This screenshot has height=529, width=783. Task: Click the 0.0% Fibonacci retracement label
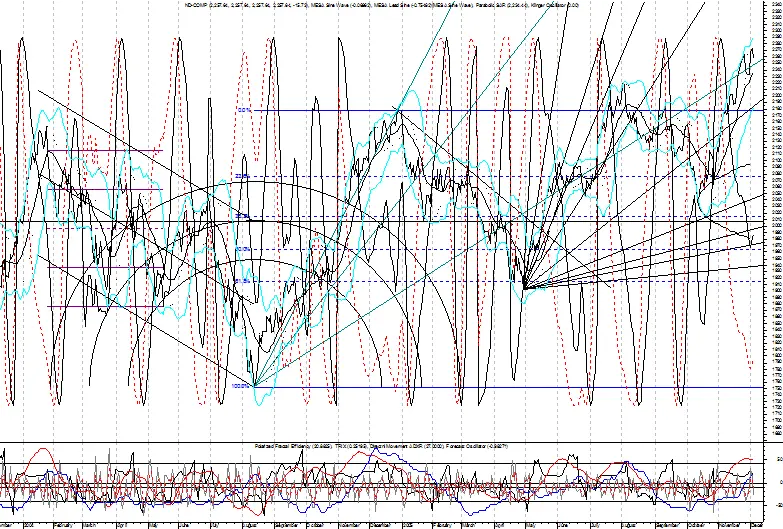(245, 110)
